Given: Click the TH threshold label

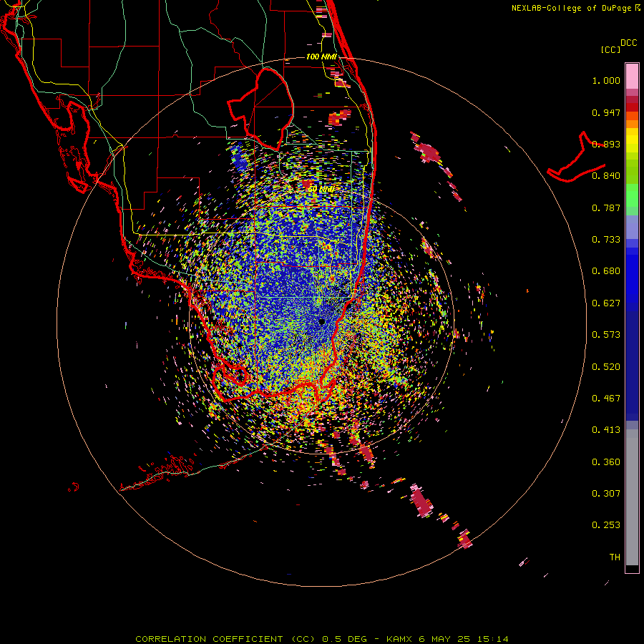Looking at the screenshot, I should click(615, 557).
